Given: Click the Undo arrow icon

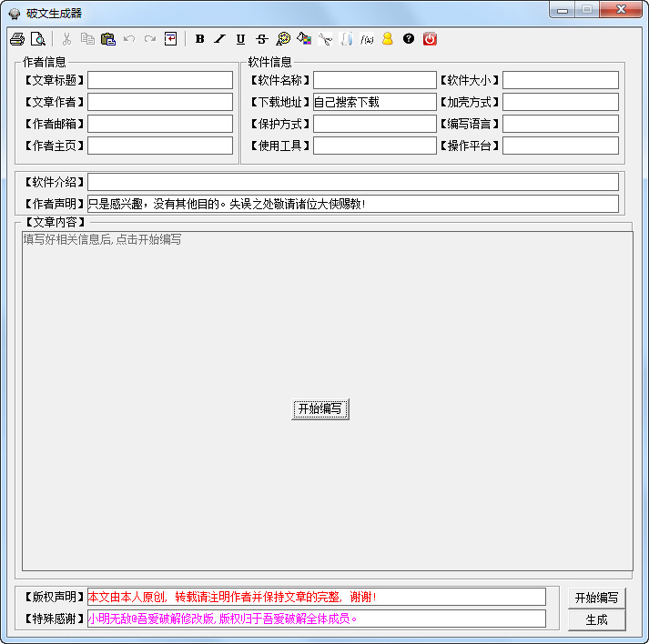Looking at the screenshot, I should point(129,39).
